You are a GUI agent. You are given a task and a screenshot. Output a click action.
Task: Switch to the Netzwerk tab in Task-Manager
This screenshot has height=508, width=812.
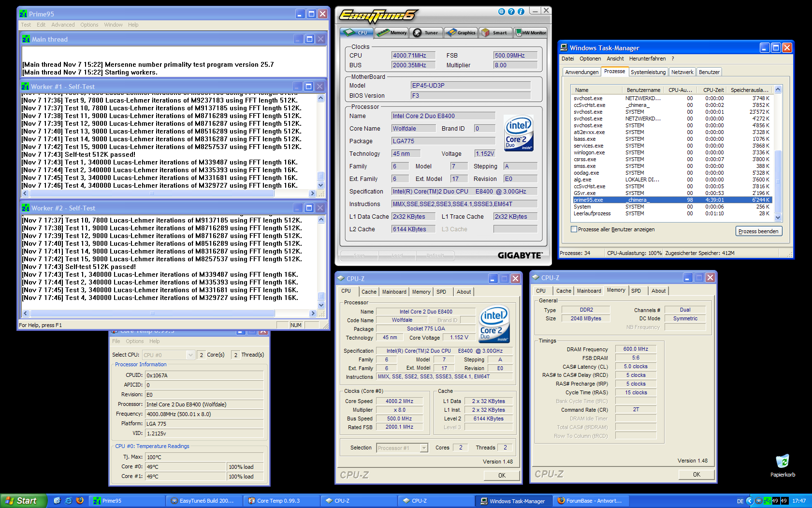(x=682, y=72)
